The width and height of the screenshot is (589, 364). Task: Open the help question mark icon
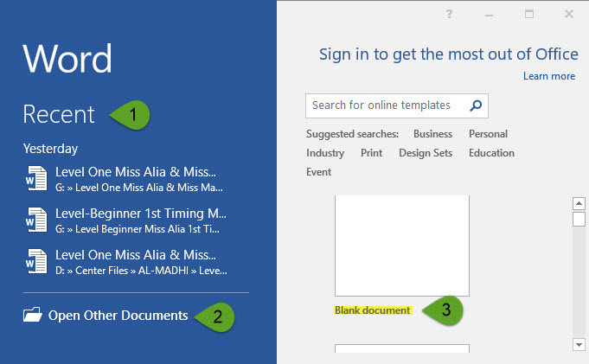pyautogui.click(x=449, y=15)
